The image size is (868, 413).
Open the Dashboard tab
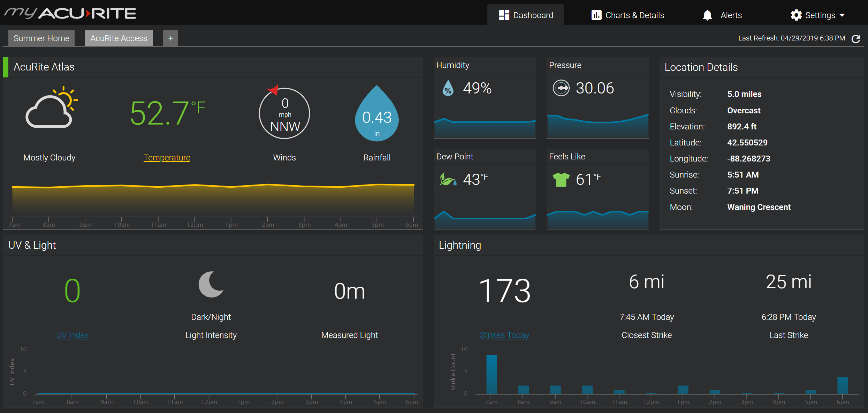pos(526,15)
